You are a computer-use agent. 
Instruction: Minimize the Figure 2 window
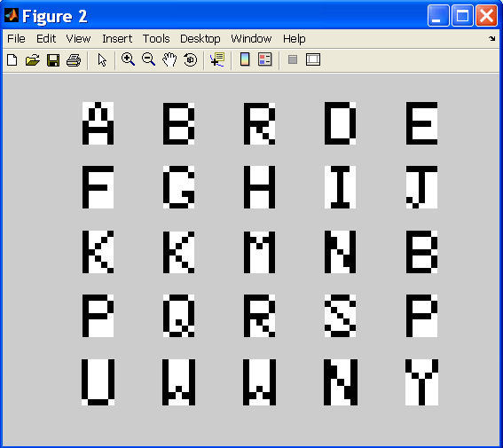438,15
